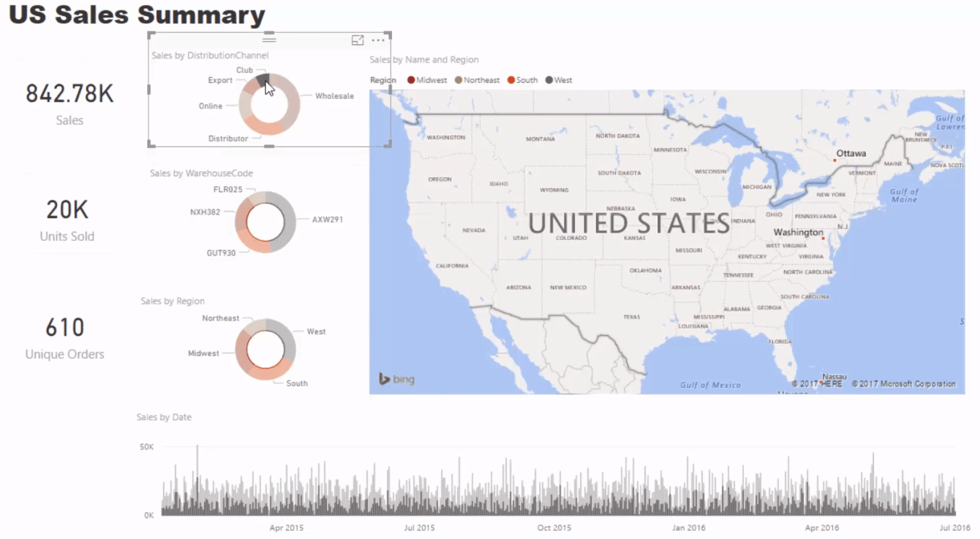Click the Bing logo on the map
The height and width of the screenshot is (539, 980).
397,379
